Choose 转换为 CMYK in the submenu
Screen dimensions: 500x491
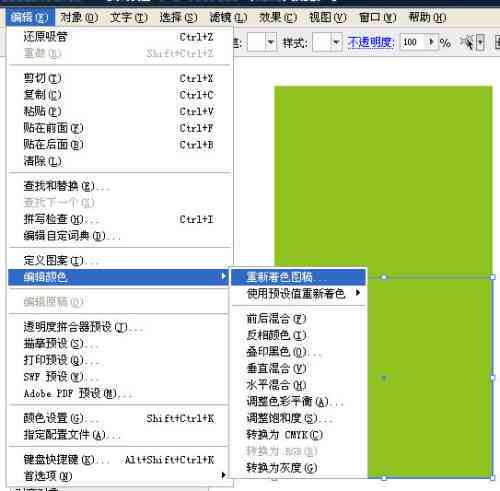point(299,435)
